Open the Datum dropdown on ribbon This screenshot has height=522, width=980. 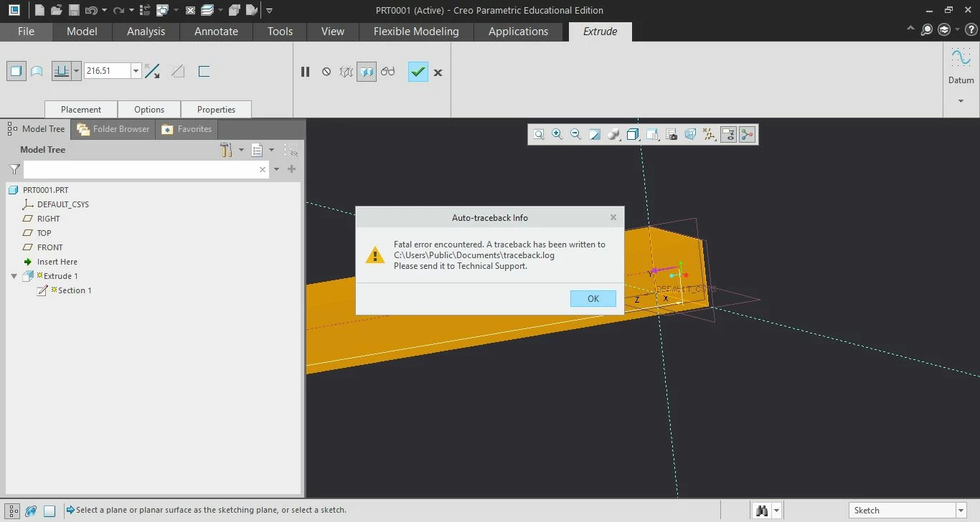click(x=961, y=101)
